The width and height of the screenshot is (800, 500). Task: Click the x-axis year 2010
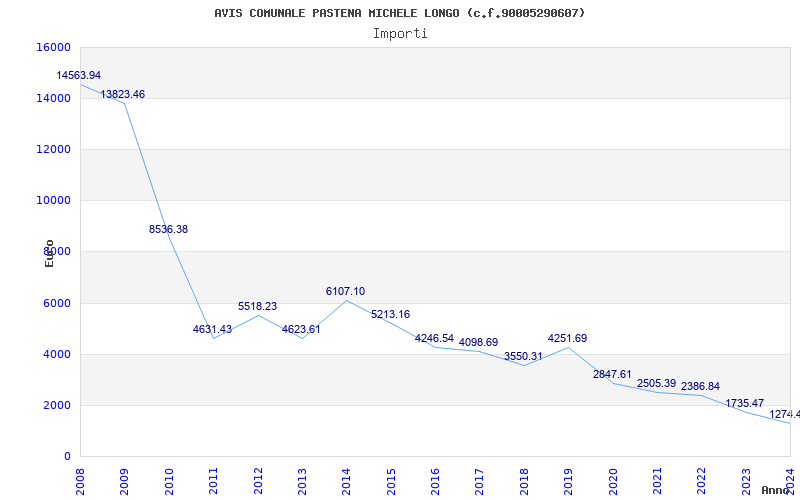click(169, 481)
